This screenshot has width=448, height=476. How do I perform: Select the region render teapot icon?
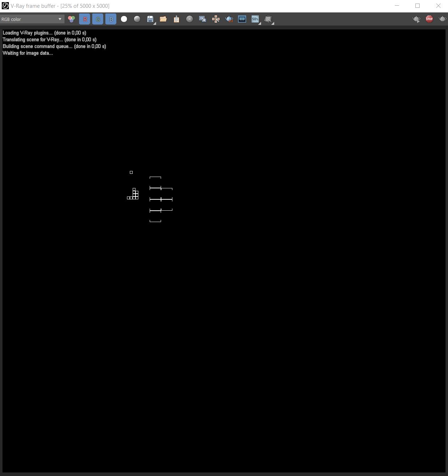tap(229, 19)
